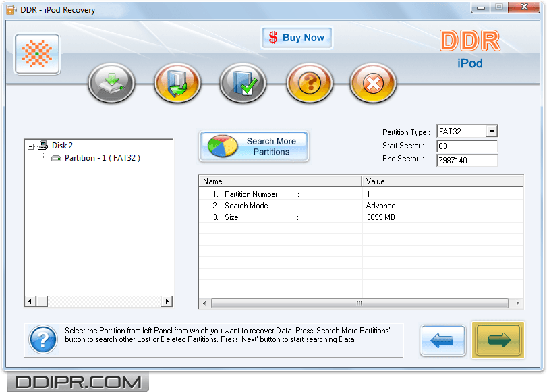Screen dimensions: 547x392
Task: Click left arrow of details table scrollbar
Action: 205,303
